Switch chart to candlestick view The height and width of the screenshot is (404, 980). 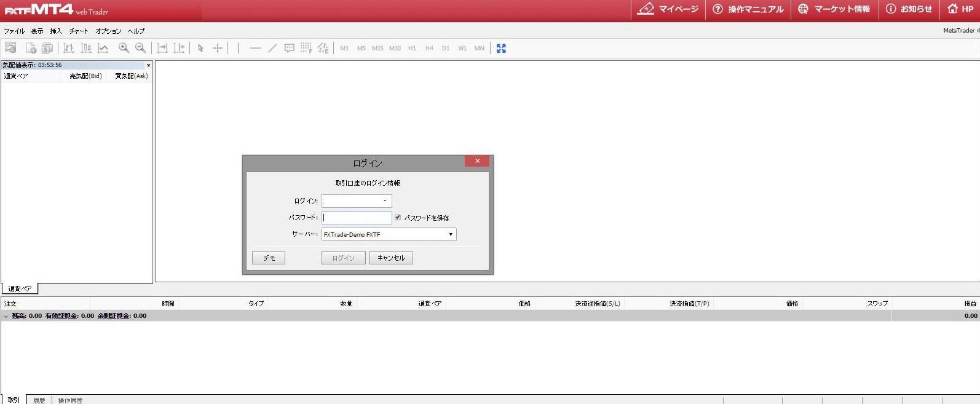86,48
